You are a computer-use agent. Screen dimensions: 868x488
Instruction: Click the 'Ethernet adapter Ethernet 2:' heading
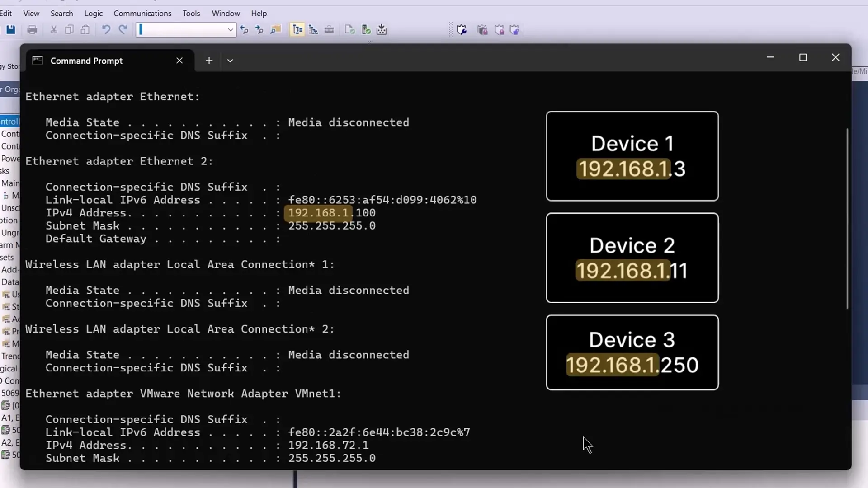click(119, 161)
